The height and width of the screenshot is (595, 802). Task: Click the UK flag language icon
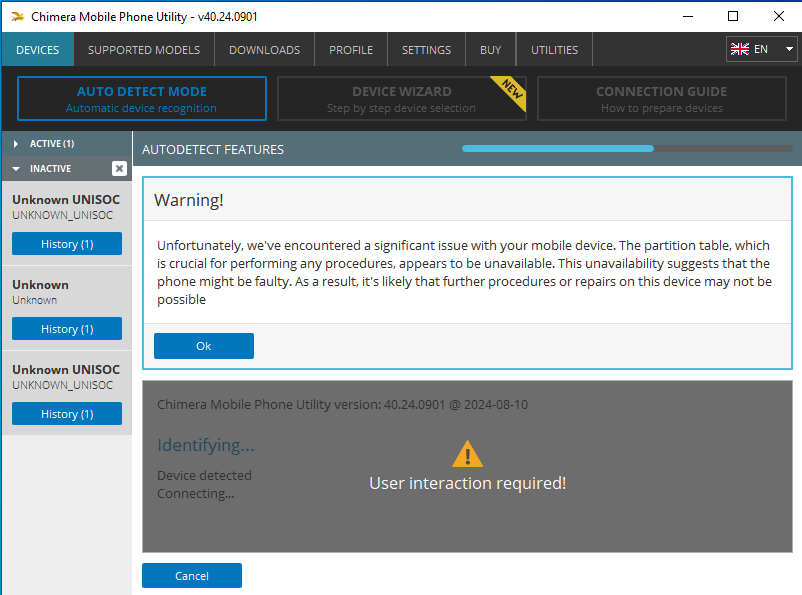(740, 49)
